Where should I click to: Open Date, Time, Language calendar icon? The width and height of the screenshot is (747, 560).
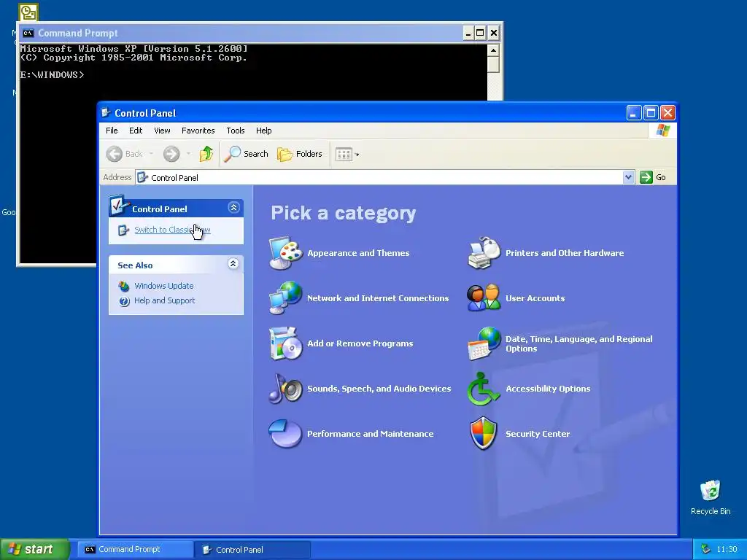tap(484, 343)
